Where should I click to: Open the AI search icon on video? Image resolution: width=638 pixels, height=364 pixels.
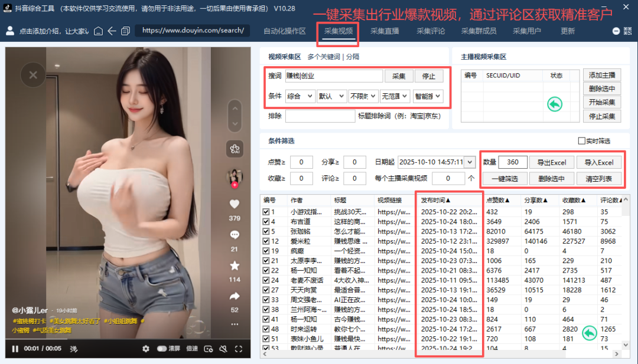(x=235, y=149)
